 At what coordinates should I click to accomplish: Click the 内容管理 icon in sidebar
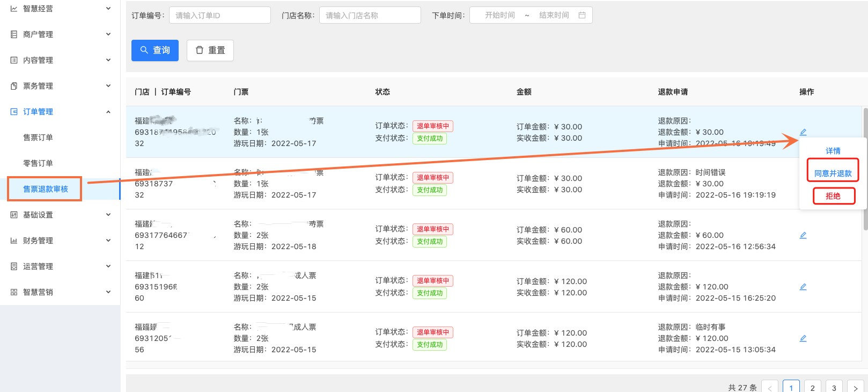point(14,60)
